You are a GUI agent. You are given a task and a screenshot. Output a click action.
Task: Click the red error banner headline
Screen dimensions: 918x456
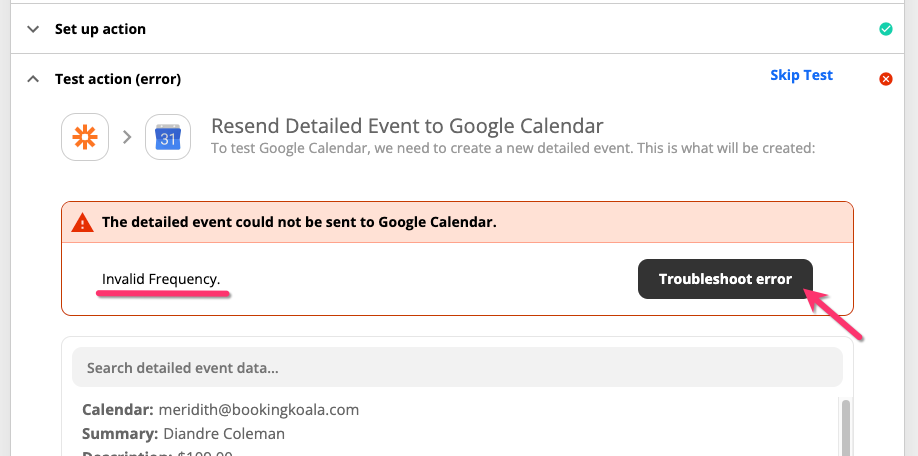click(x=299, y=222)
